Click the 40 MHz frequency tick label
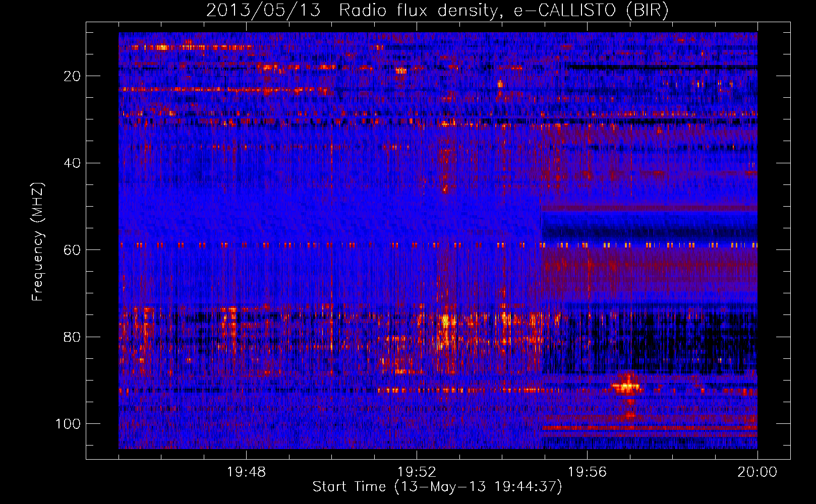The width and height of the screenshot is (816, 504). [x=72, y=163]
